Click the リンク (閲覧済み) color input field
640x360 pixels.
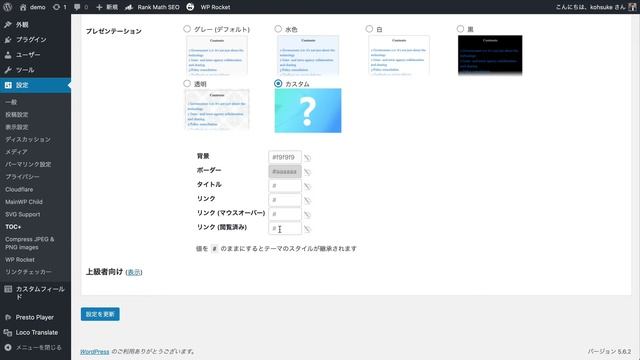[285, 228]
